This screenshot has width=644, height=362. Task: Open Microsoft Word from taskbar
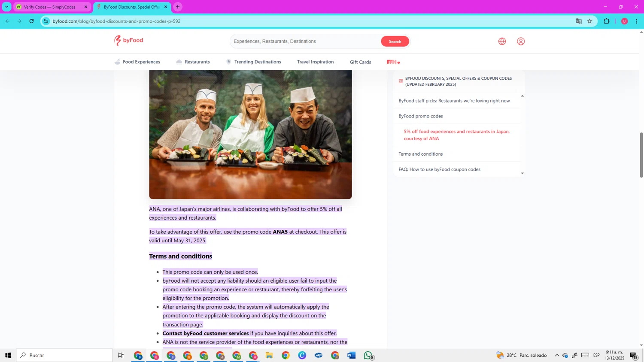(352, 355)
